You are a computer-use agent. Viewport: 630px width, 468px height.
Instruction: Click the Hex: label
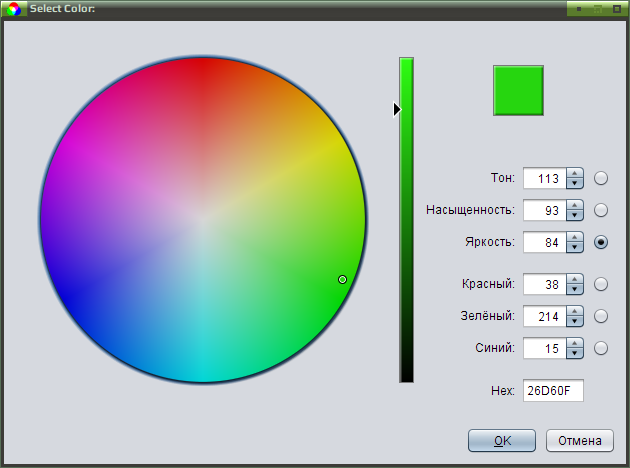coord(503,390)
